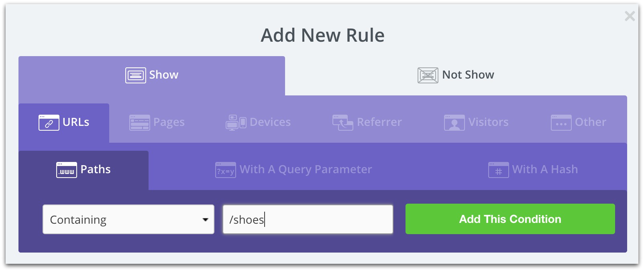The height and width of the screenshot is (271, 644).
Task: Switch to the Not Show tab label
Action: pyautogui.click(x=468, y=75)
